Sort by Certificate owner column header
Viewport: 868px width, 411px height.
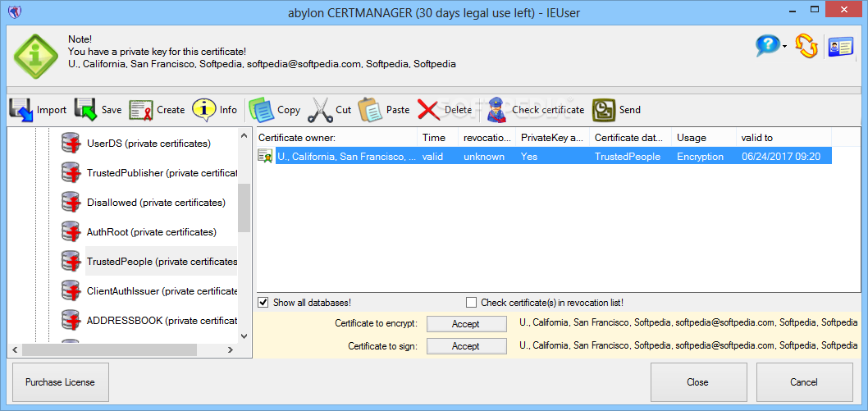tap(336, 138)
